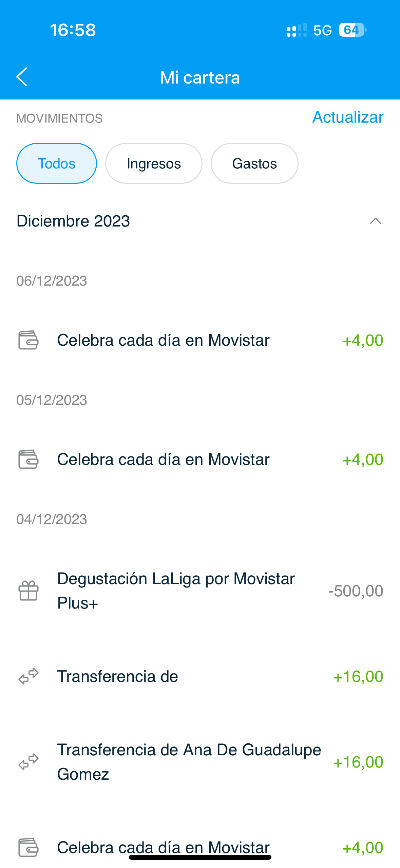Tap wallet icon for 06/12/2023 movement
This screenshot has width=400, height=868.
pyautogui.click(x=28, y=340)
